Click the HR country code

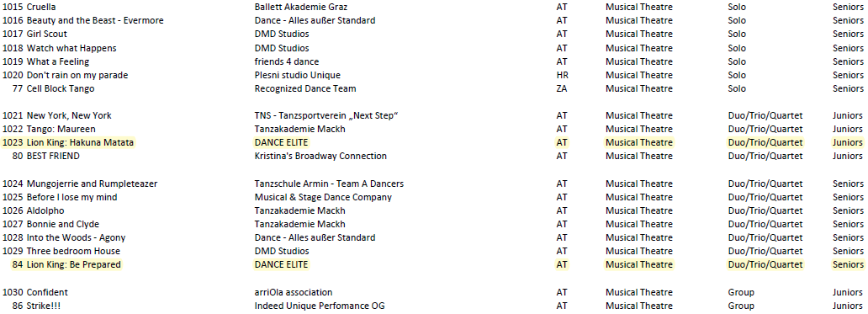click(x=563, y=75)
